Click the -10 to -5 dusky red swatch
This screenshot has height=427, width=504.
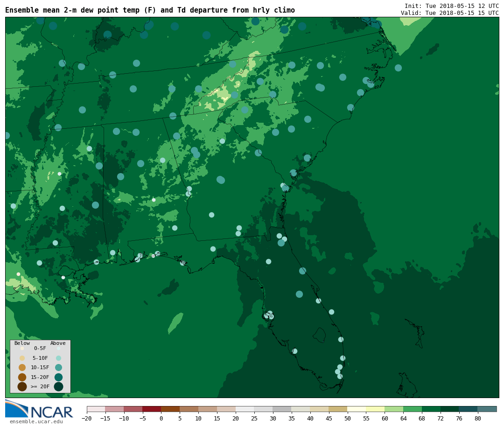coord(133,409)
